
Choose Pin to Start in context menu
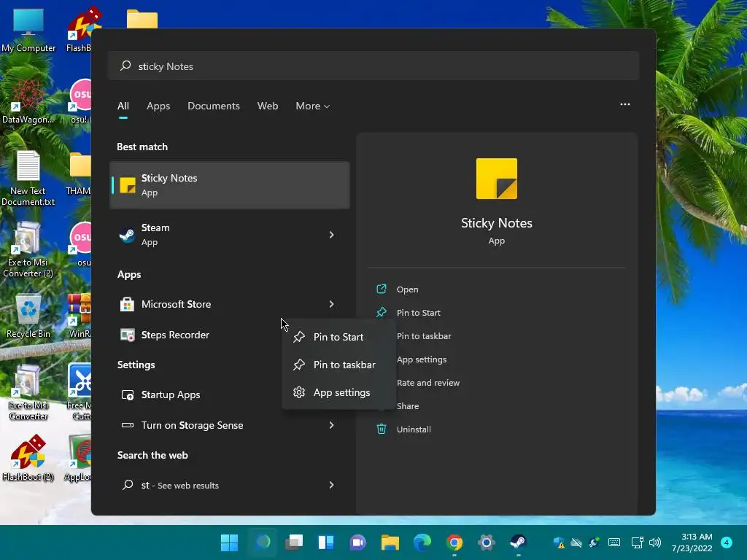coord(338,337)
